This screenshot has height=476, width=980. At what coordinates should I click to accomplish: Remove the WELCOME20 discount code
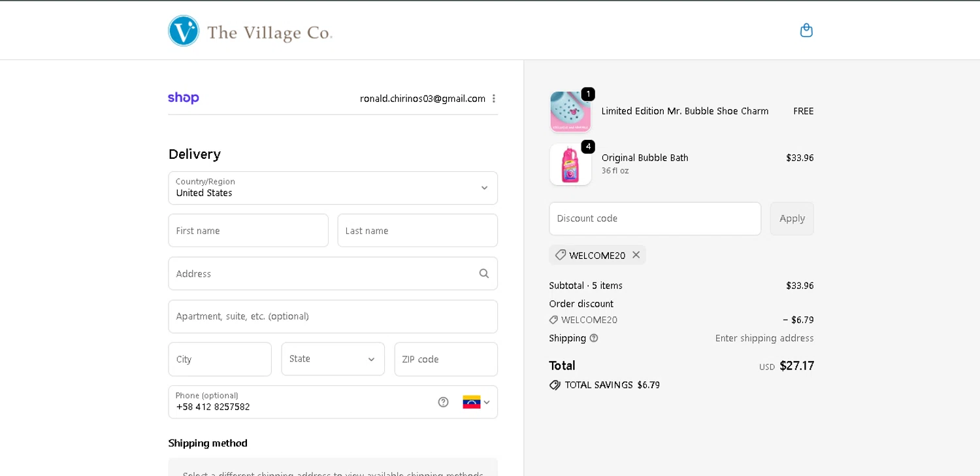click(x=636, y=255)
